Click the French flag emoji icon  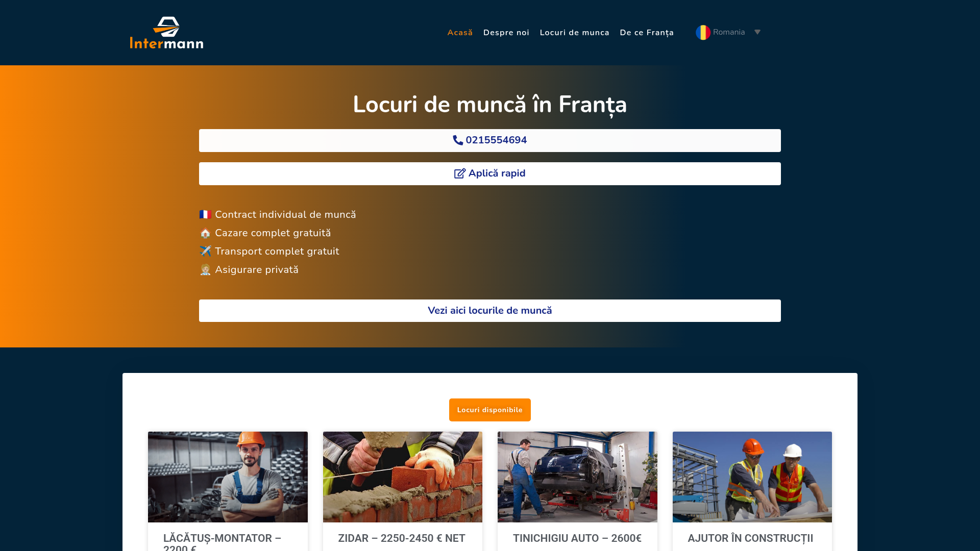(205, 214)
